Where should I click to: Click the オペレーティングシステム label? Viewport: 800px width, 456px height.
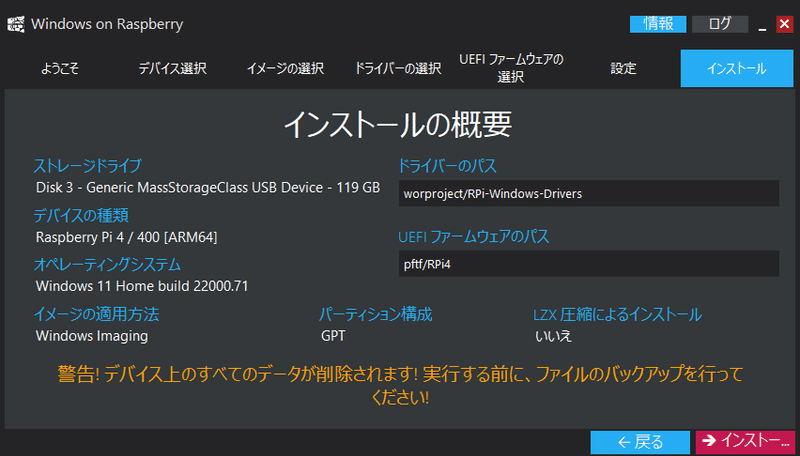107,264
